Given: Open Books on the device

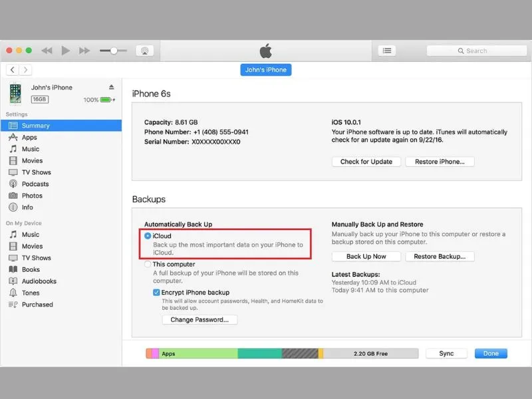Looking at the screenshot, I should pyautogui.click(x=61, y=269).
